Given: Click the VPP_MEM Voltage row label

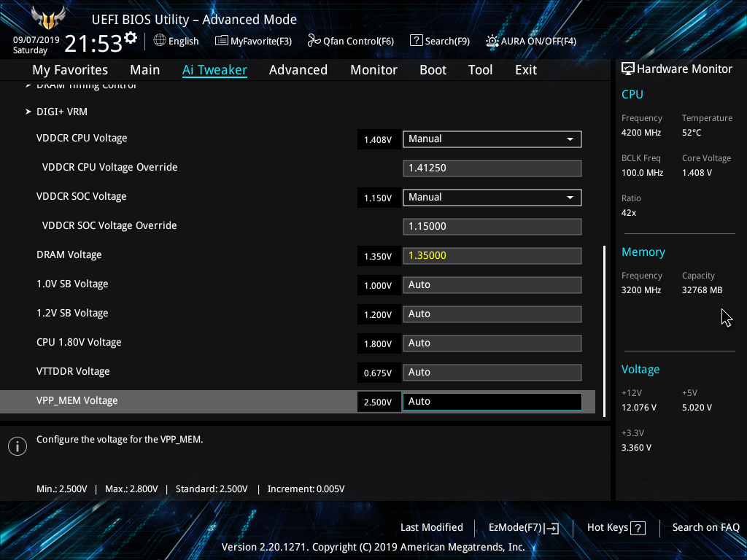Looking at the screenshot, I should (x=77, y=400).
